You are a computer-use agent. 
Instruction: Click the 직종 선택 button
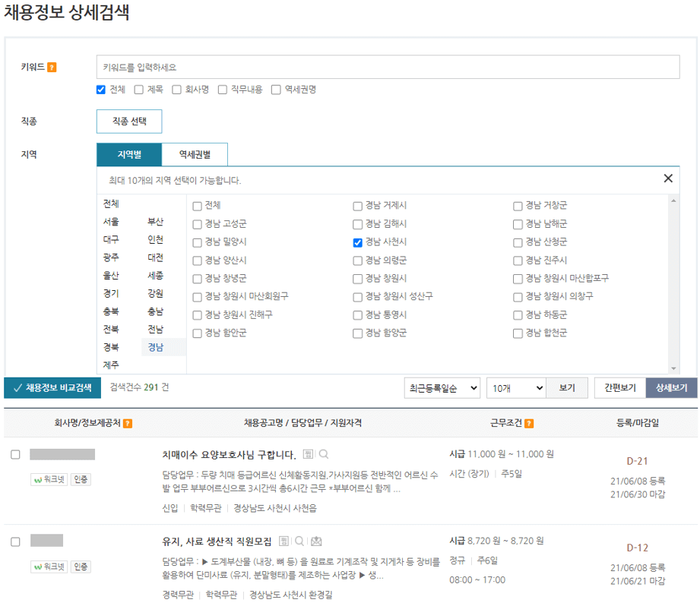[x=128, y=121]
